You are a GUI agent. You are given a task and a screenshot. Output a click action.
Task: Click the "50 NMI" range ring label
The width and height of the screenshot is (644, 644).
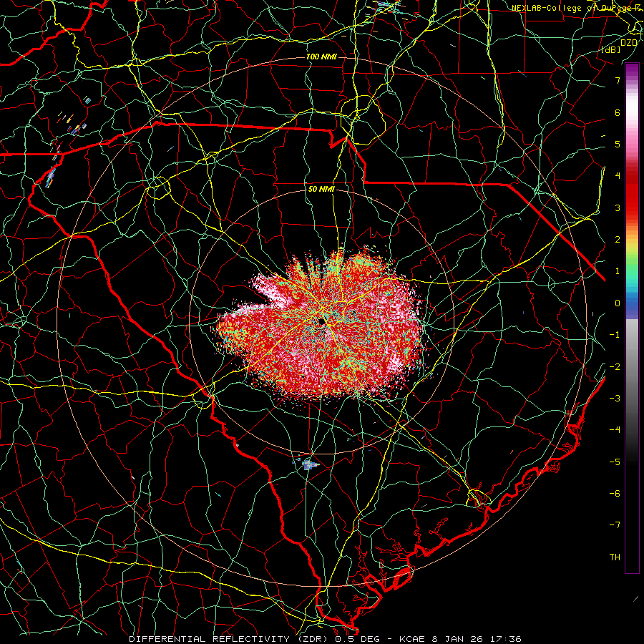pyautogui.click(x=321, y=190)
